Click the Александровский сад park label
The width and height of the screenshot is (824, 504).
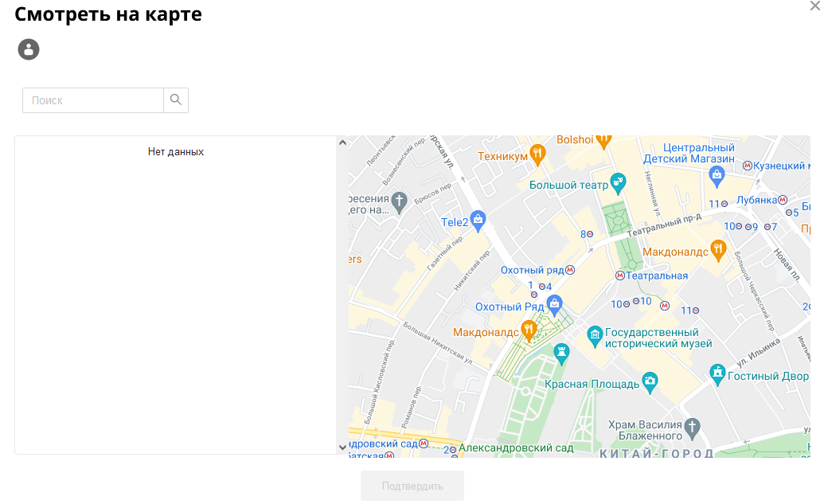[516, 448]
